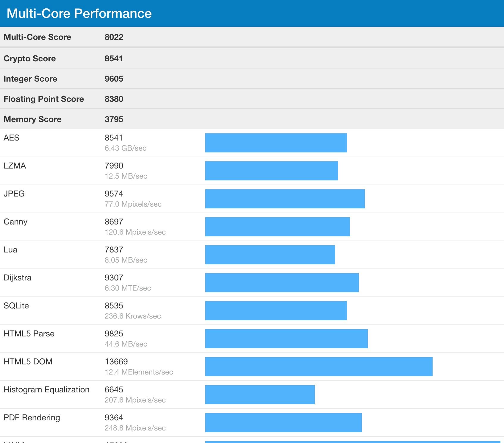Click the Floating Point Score label
This screenshot has height=443, width=504.
pyautogui.click(x=44, y=99)
